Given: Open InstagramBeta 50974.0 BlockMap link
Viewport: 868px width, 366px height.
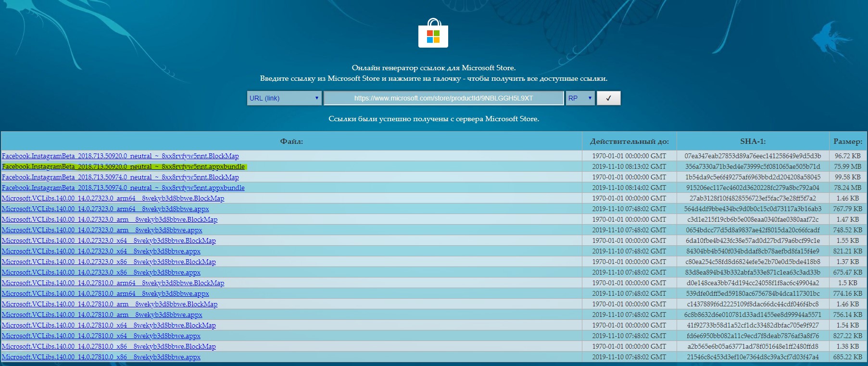Looking at the screenshot, I should tap(120, 177).
